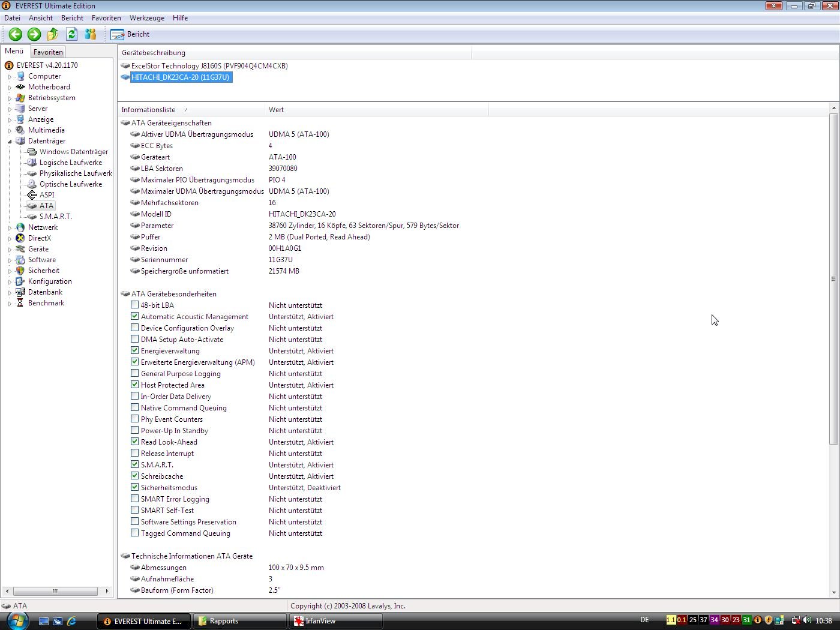Screen dimensions: 840x630
Task: Toggle the Schreibcache checkbox
Action: click(135, 476)
